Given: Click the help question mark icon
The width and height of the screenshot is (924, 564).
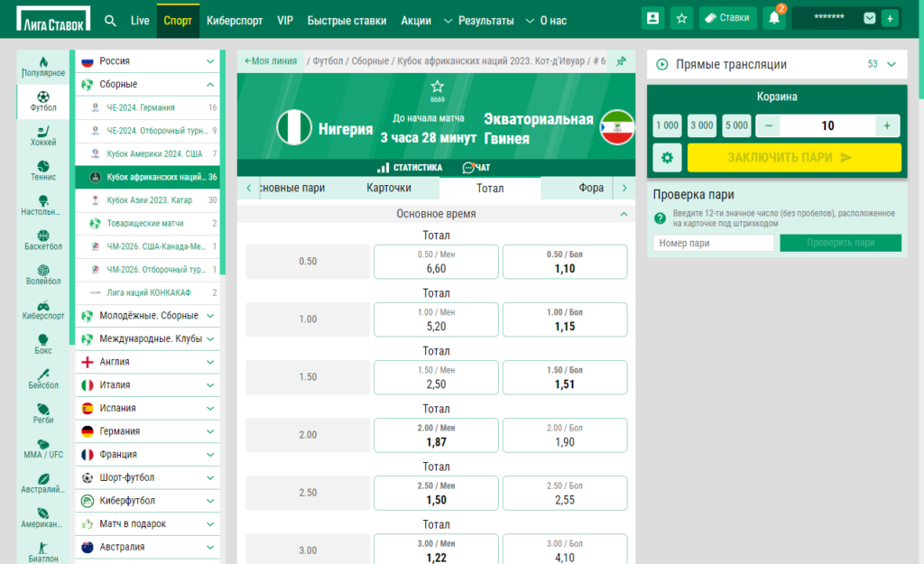Looking at the screenshot, I should tap(660, 218).
